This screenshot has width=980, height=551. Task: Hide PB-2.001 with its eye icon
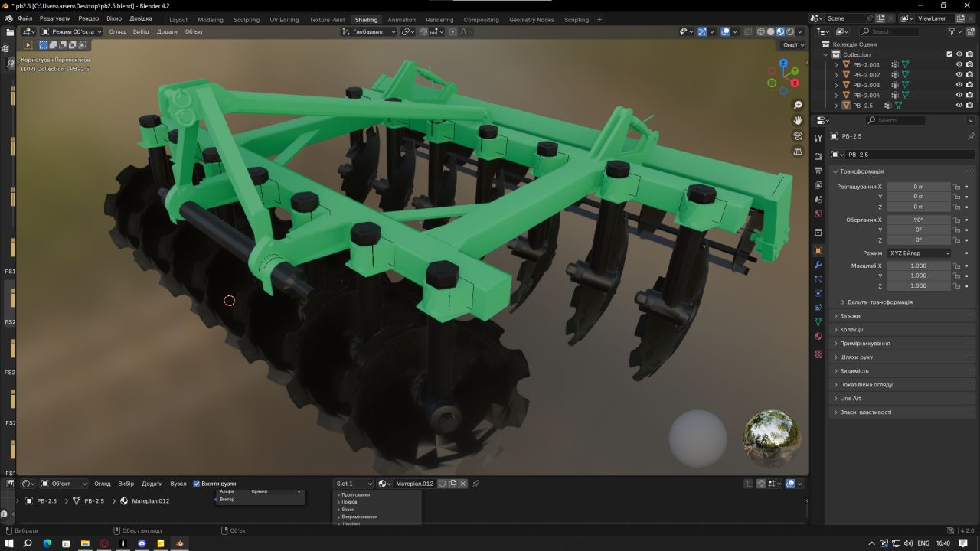(x=959, y=64)
